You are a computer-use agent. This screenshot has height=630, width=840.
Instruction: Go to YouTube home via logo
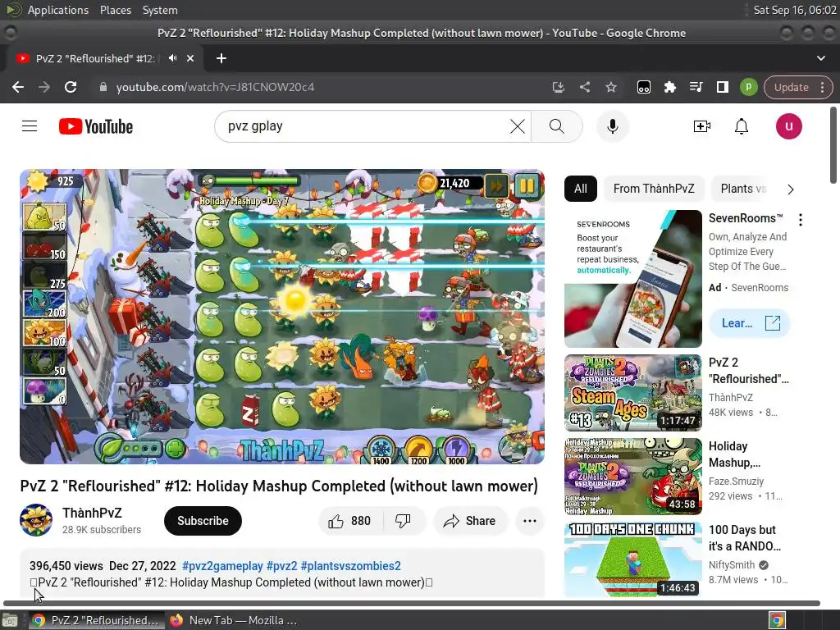[x=96, y=126]
